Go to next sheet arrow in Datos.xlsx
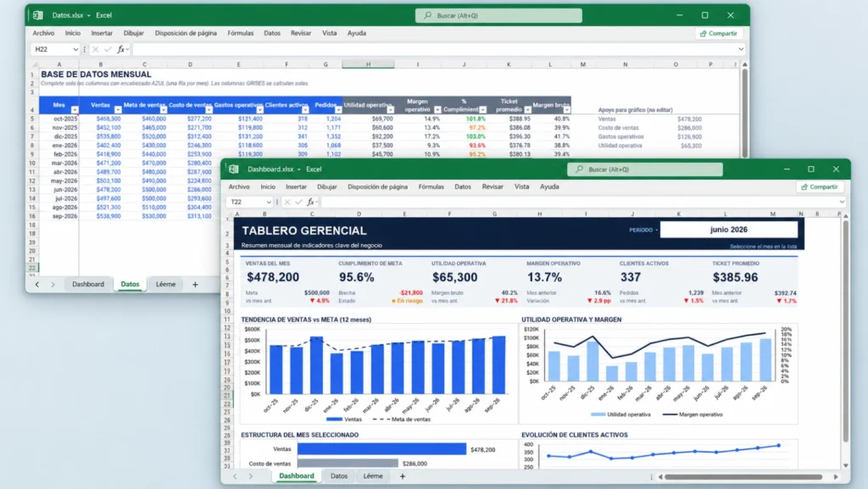 point(53,284)
